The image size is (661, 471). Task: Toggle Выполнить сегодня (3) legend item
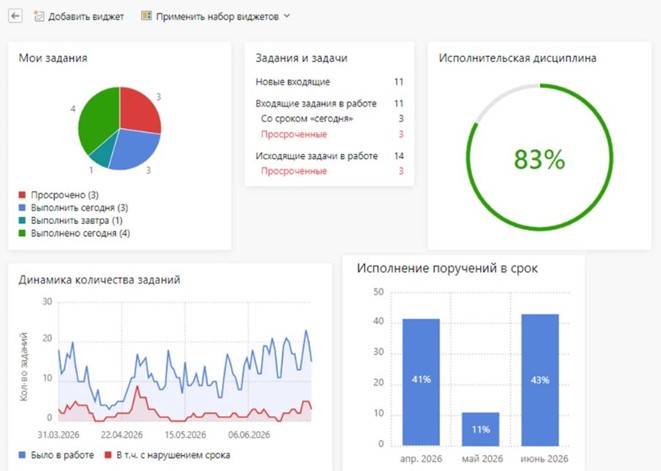tap(73, 207)
